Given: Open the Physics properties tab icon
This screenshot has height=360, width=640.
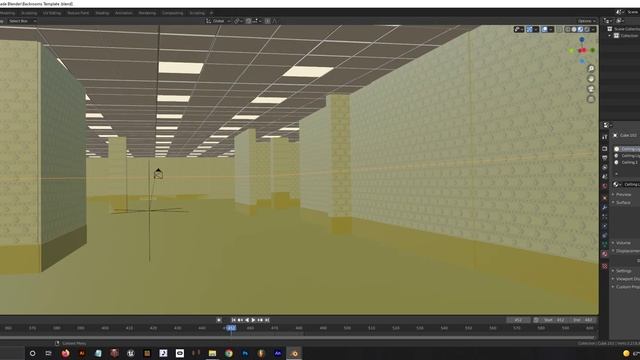Looking at the screenshot, I should [604, 226].
